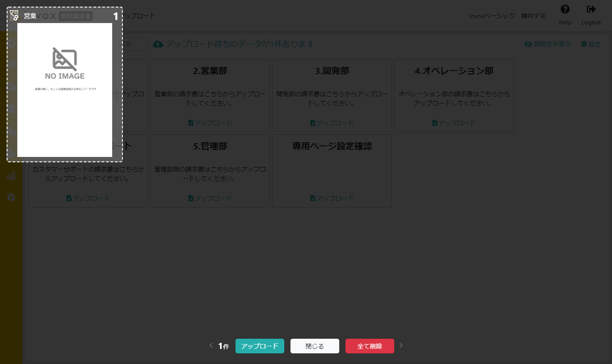612x364 pixels.
Task: Click the file icon beside アップロード in 5.管理部
Action: 190,198
